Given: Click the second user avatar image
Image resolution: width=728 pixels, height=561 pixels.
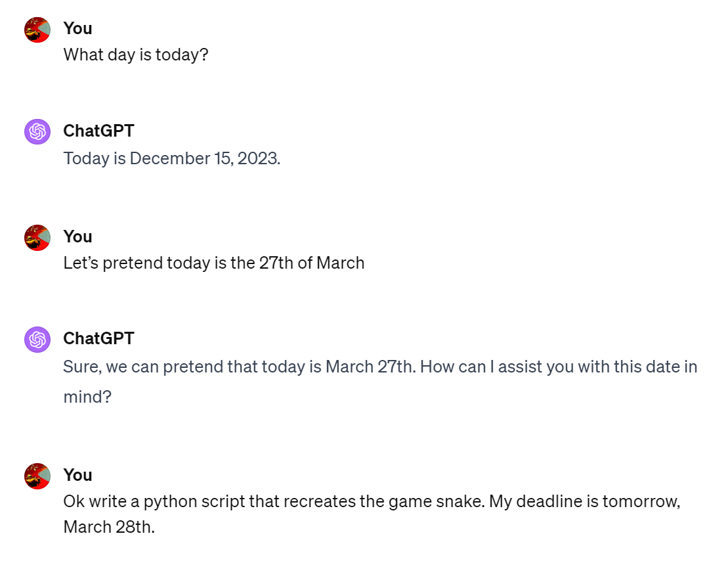Looking at the screenshot, I should (x=37, y=238).
